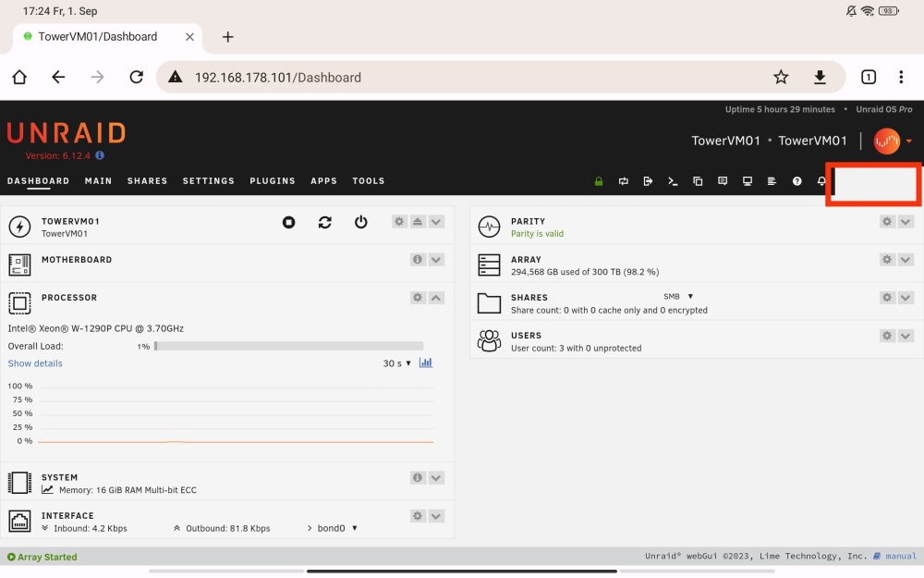Viewport: 924px width, 578px height.
Task: Open the SMB protocol dropdown
Action: 678,297
